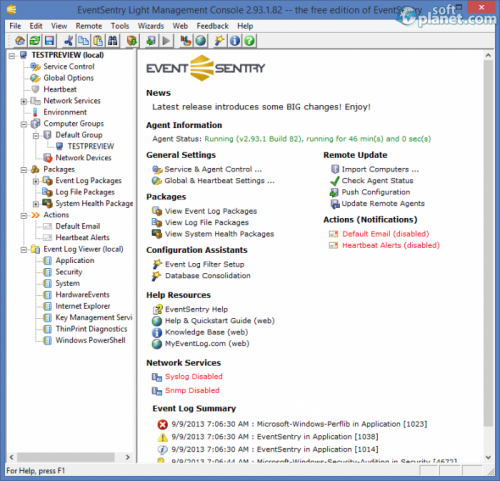The width and height of the screenshot is (500, 481).
Task: Click the Home toolbar icon
Action: (x=20, y=41)
